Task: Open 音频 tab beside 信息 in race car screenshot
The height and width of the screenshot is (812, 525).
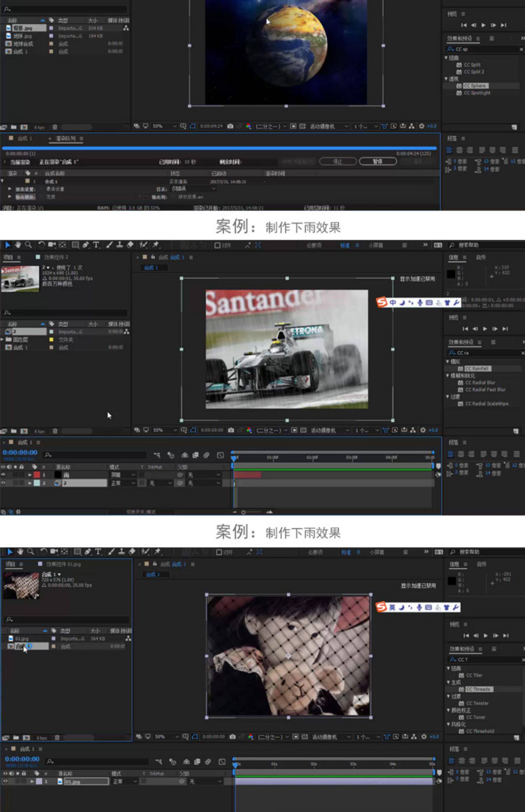Action: coord(481,257)
